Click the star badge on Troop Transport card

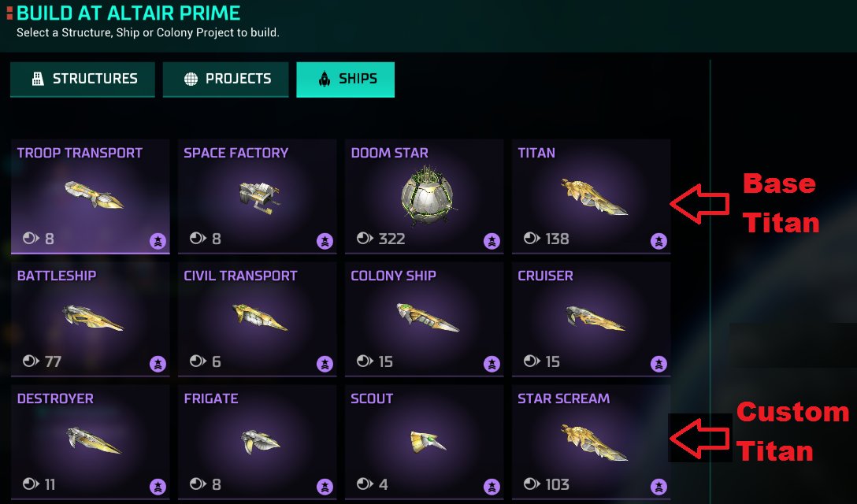[x=158, y=240]
